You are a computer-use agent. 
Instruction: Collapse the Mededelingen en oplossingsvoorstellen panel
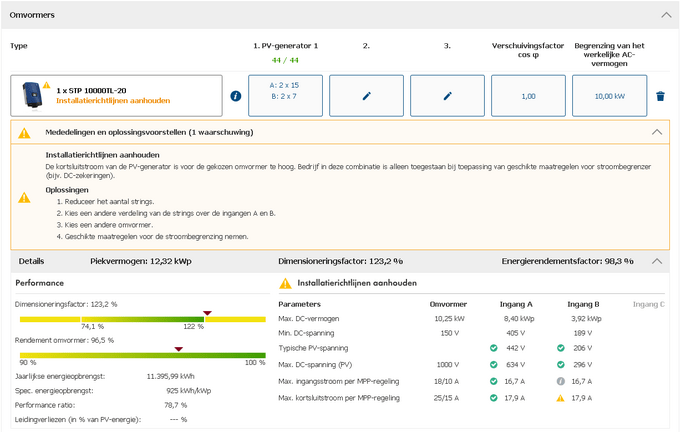coord(657,132)
